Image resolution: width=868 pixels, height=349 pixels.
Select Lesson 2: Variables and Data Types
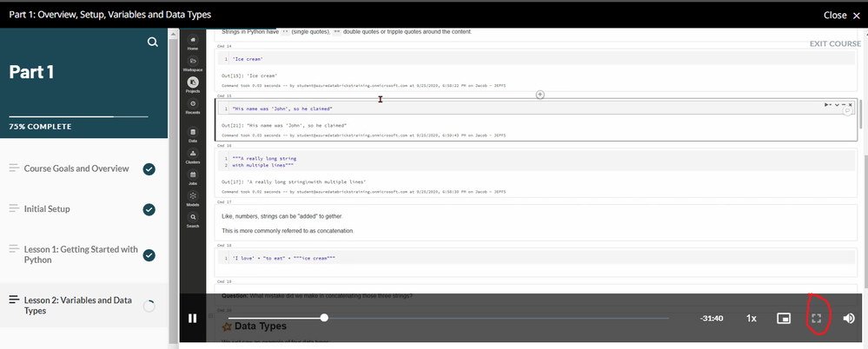coord(79,305)
